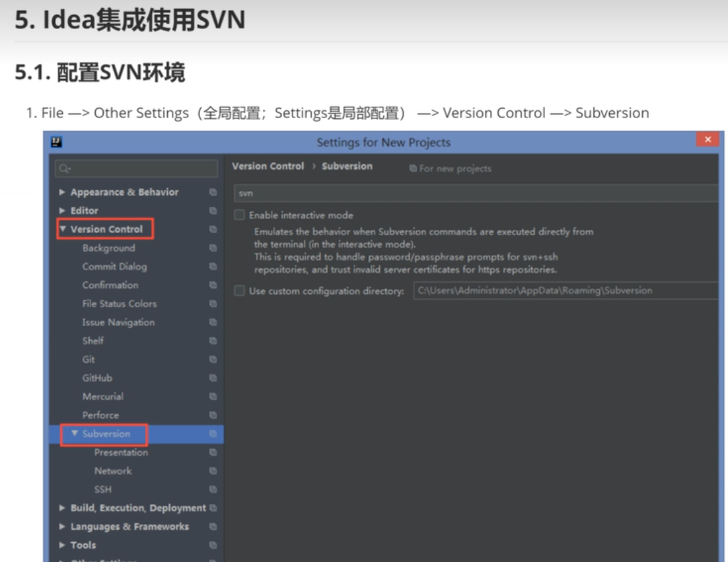Enable interactive mode checkbox
The width and height of the screenshot is (728, 562).
click(240, 215)
